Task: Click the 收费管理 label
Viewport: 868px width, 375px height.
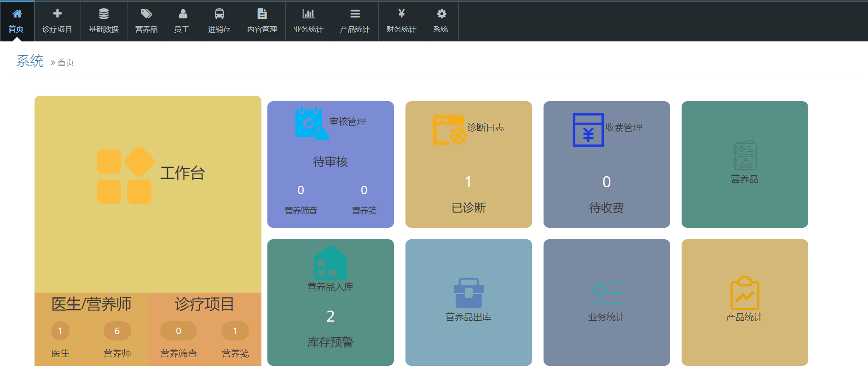Action: tap(624, 127)
